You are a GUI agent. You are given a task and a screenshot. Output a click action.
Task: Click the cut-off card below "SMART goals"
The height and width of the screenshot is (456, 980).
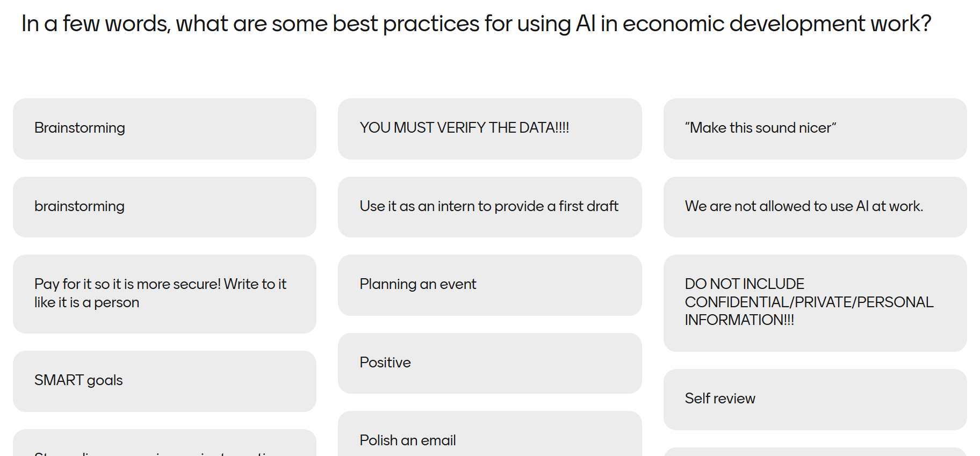point(164,445)
